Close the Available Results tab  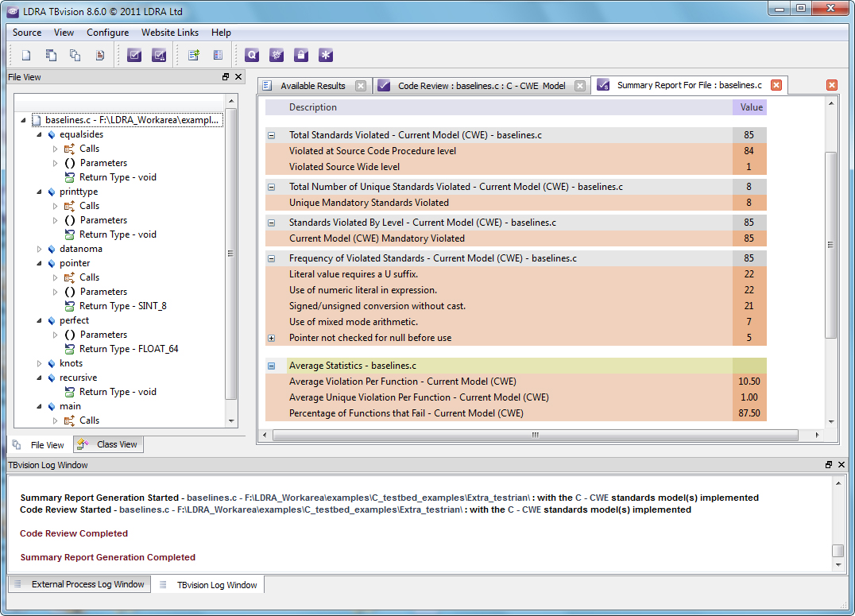[361, 86]
